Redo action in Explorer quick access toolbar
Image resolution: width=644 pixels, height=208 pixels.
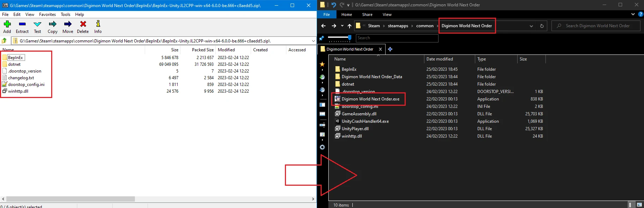click(x=341, y=5)
